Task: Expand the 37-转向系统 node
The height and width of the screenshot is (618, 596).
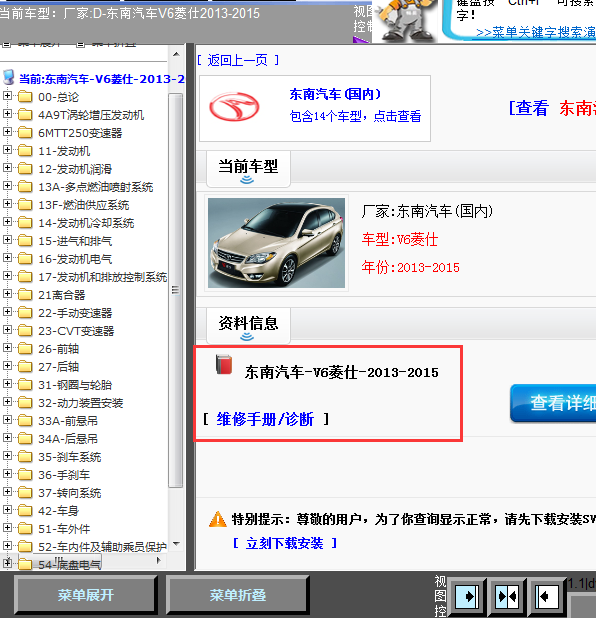Action: pos(7,492)
